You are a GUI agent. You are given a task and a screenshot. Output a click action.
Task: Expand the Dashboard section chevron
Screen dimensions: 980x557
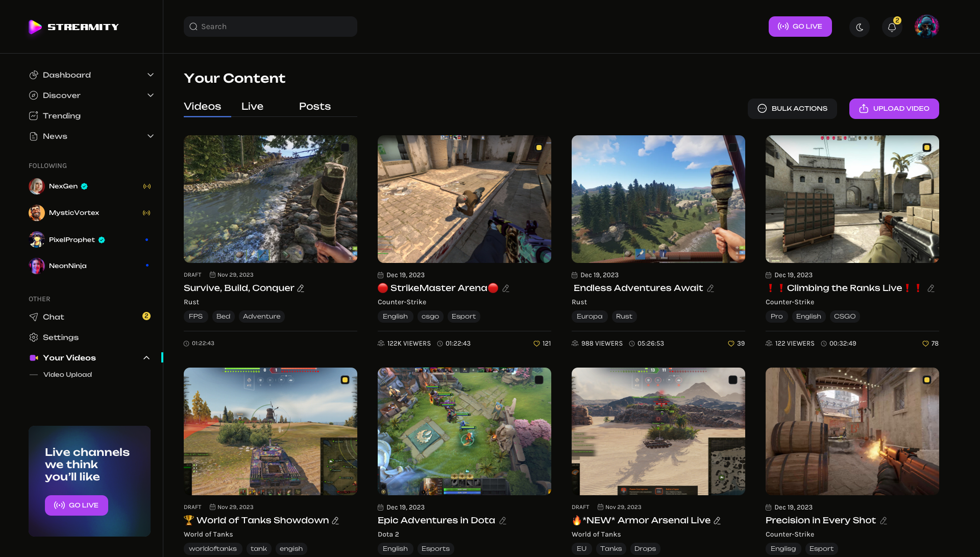click(151, 75)
